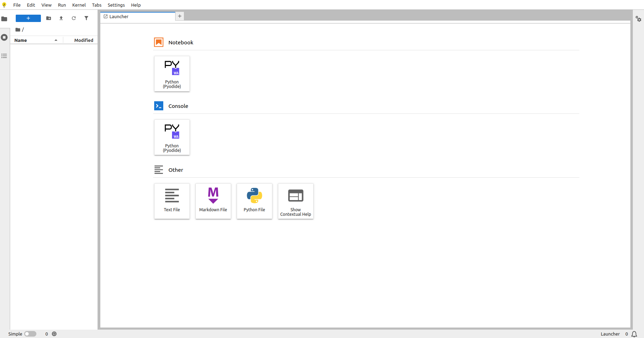
Task: Toggle Simple interface mode switch
Action: (x=30, y=334)
